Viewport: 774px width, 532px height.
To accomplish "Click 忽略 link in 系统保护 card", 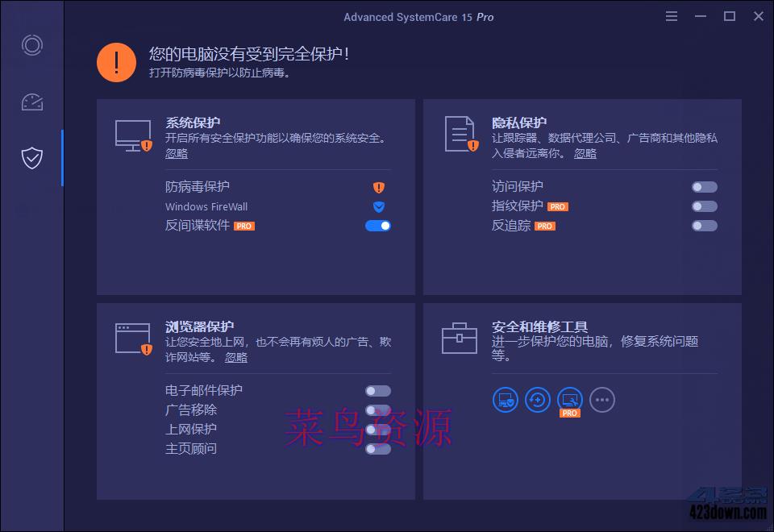I will (177, 153).
